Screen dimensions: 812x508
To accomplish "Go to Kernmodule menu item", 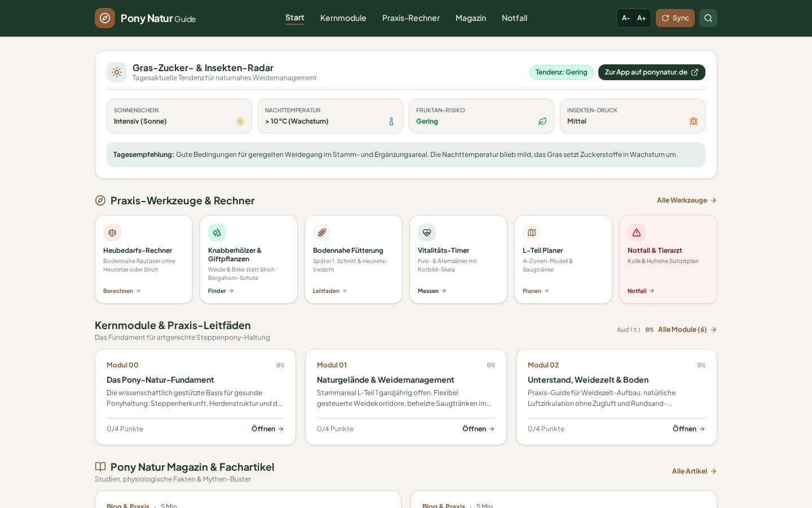I will click(343, 18).
